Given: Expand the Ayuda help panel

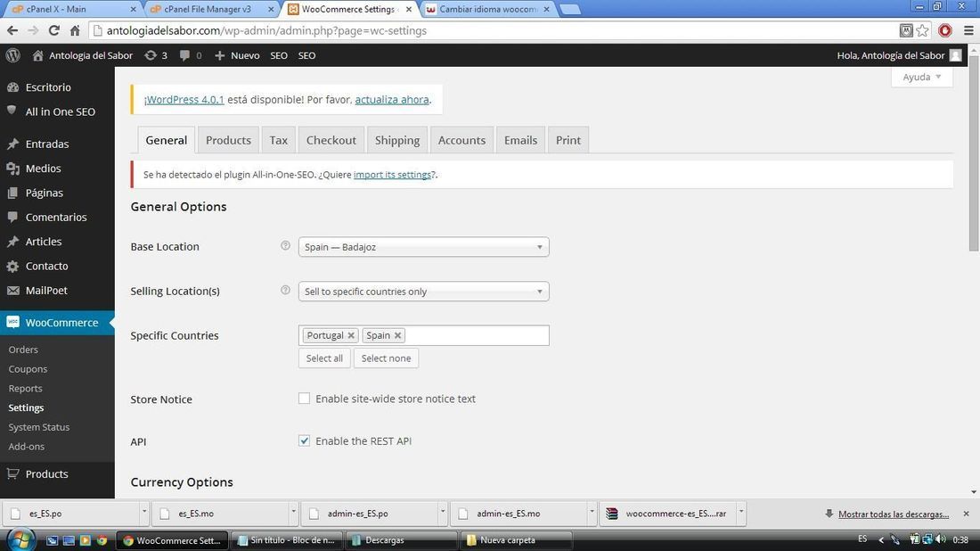Looking at the screenshot, I should [x=922, y=77].
